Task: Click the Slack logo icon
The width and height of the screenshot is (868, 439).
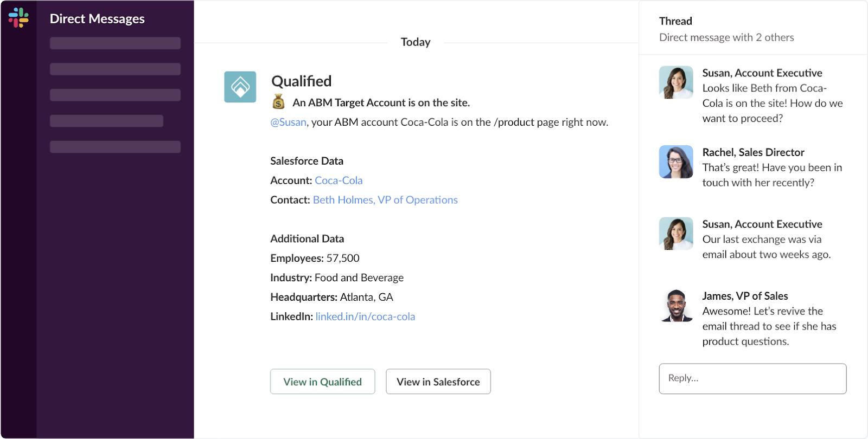Action: (x=18, y=18)
